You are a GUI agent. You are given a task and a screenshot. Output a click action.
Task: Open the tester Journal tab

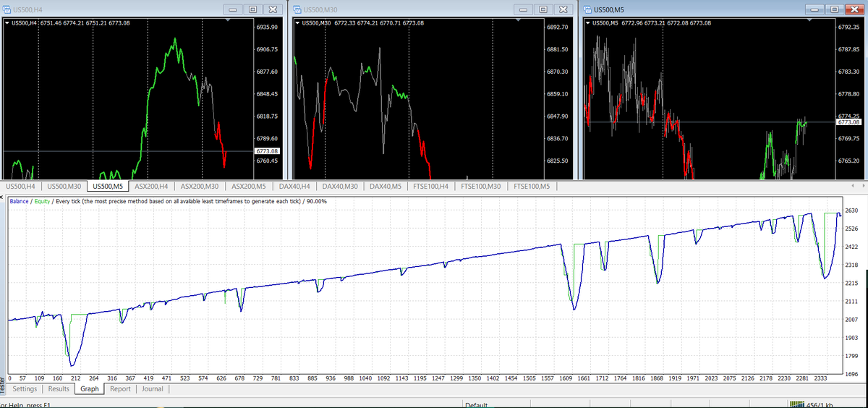(x=153, y=388)
